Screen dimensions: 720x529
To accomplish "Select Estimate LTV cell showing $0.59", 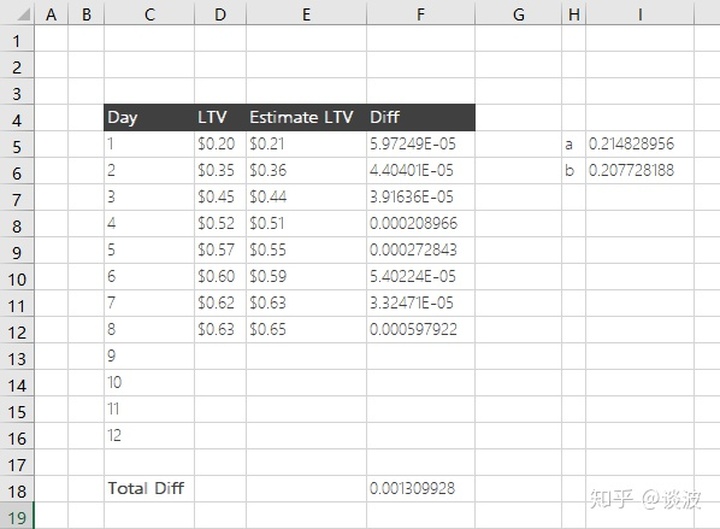I will pos(306,277).
